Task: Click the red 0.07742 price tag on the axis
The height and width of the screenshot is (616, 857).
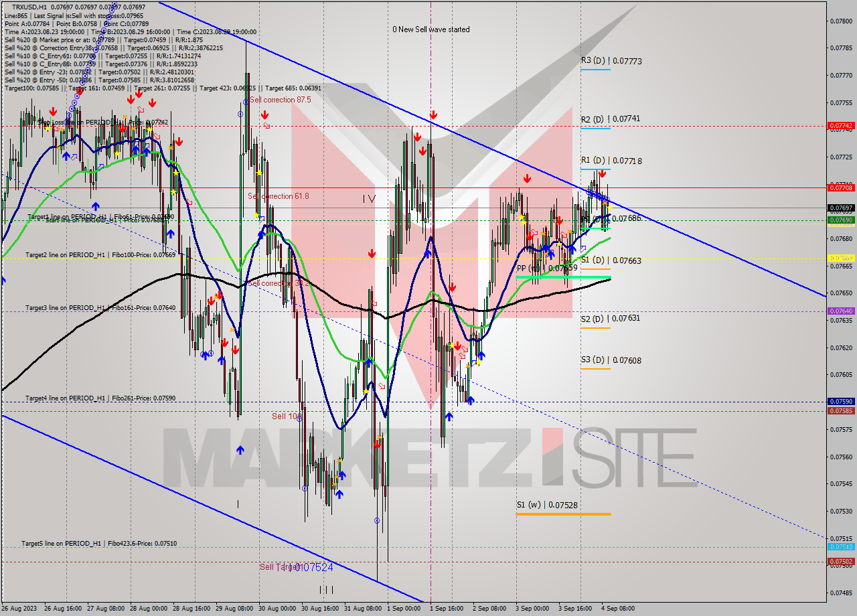Action: click(x=841, y=125)
